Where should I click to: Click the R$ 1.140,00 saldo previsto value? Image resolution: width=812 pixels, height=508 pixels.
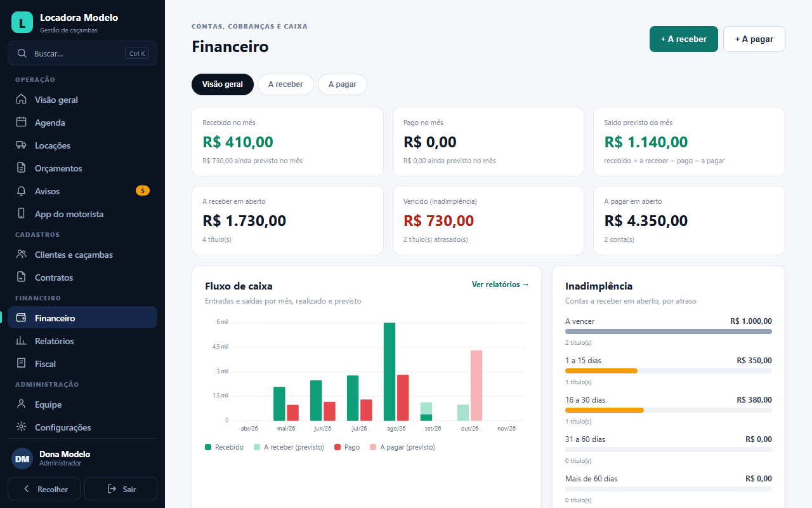(646, 142)
